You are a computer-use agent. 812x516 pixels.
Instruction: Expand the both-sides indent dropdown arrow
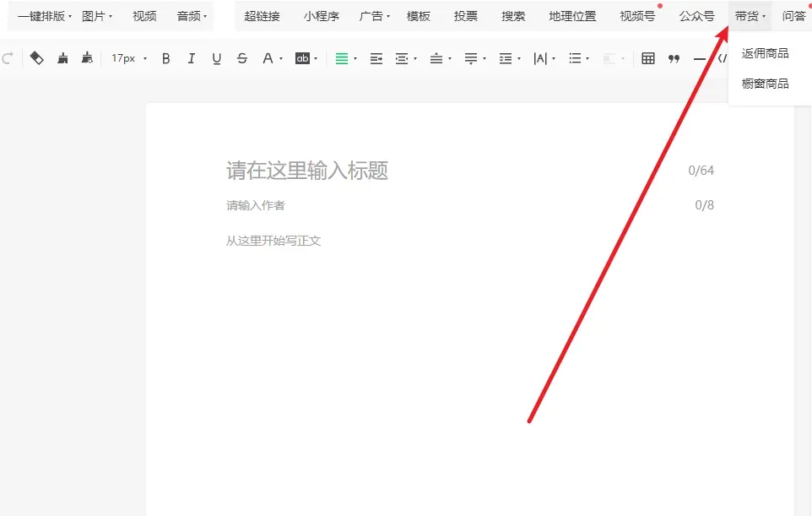click(x=415, y=58)
